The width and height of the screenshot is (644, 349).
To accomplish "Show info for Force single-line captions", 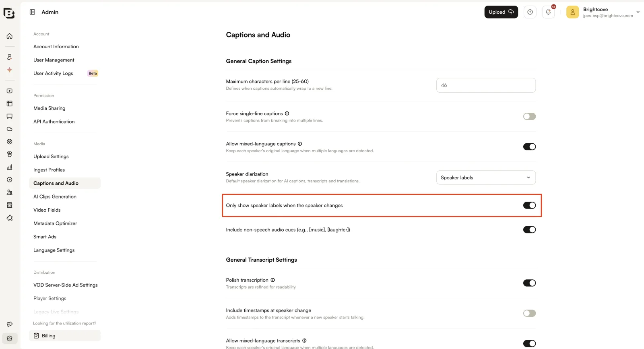I will (x=287, y=114).
